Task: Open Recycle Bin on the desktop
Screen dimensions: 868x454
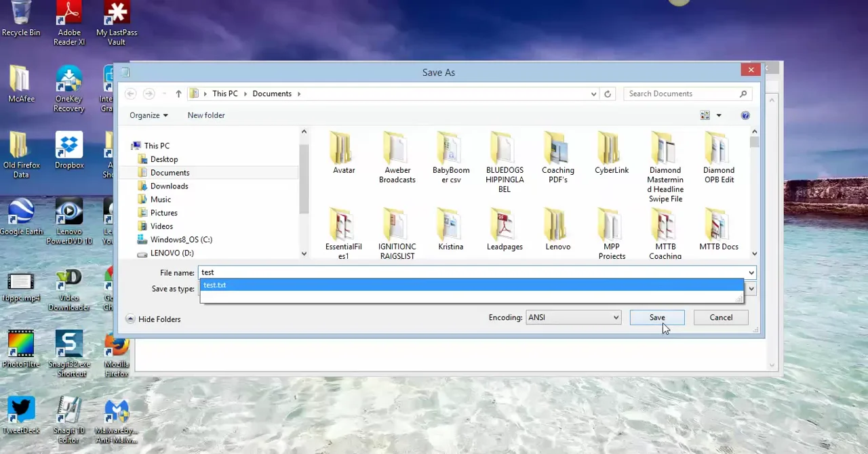Action: 21,20
